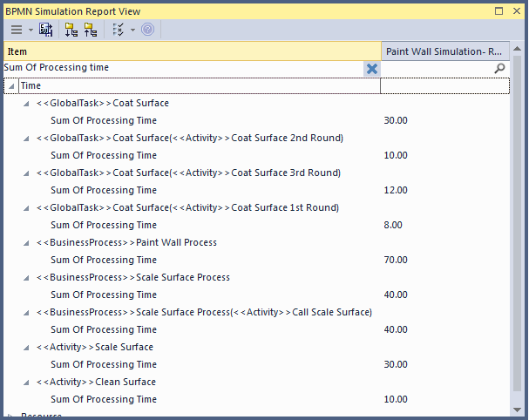This screenshot has width=529, height=420.
Task: Click the report save icon in toolbar
Action: click(x=46, y=30)
